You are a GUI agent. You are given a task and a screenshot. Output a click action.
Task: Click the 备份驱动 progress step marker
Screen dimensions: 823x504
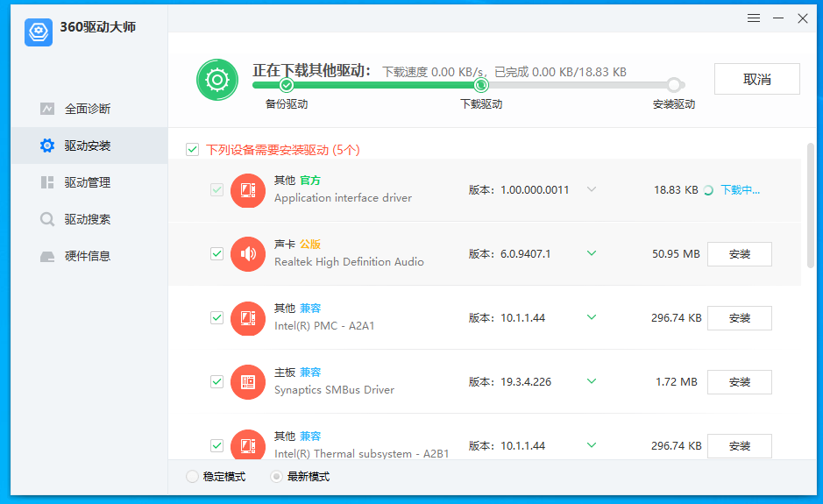click(x=287, y=85)
